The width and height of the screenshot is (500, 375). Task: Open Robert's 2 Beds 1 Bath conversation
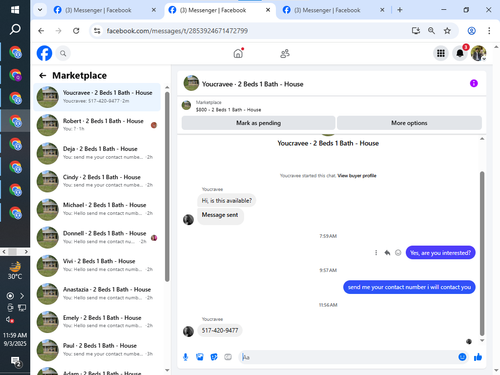tap(97, 125)
